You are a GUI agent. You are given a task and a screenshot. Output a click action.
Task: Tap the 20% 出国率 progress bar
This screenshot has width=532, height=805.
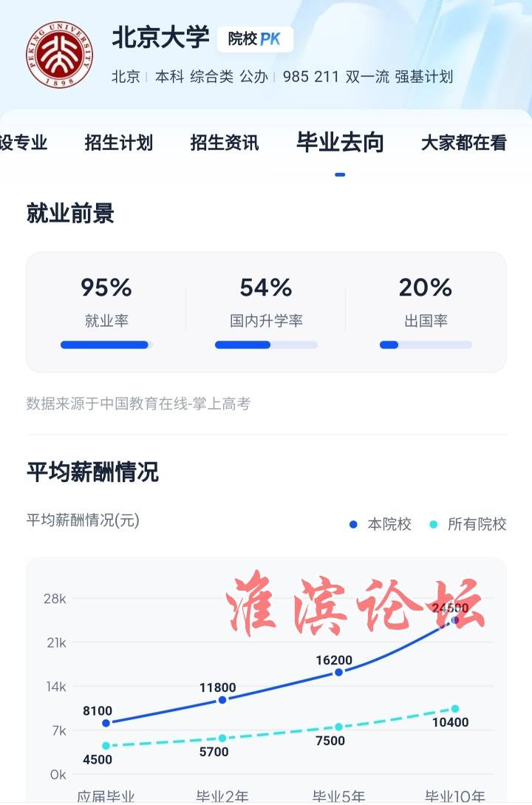pos(426,345)
